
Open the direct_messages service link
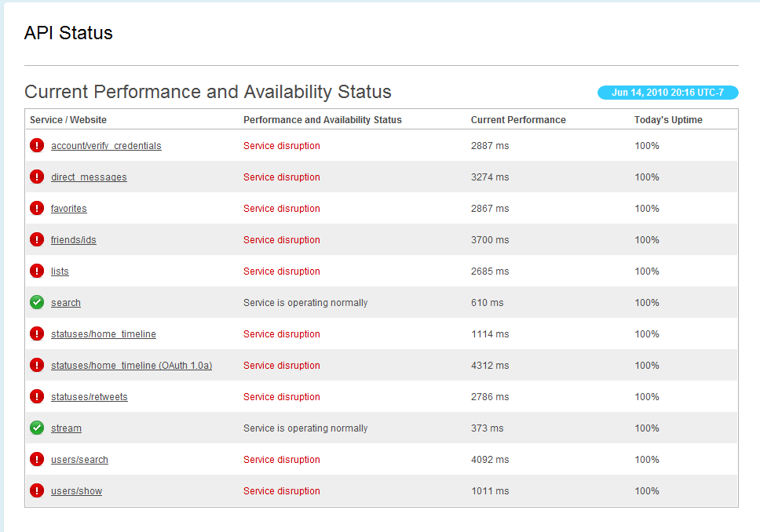pos(89,177)
